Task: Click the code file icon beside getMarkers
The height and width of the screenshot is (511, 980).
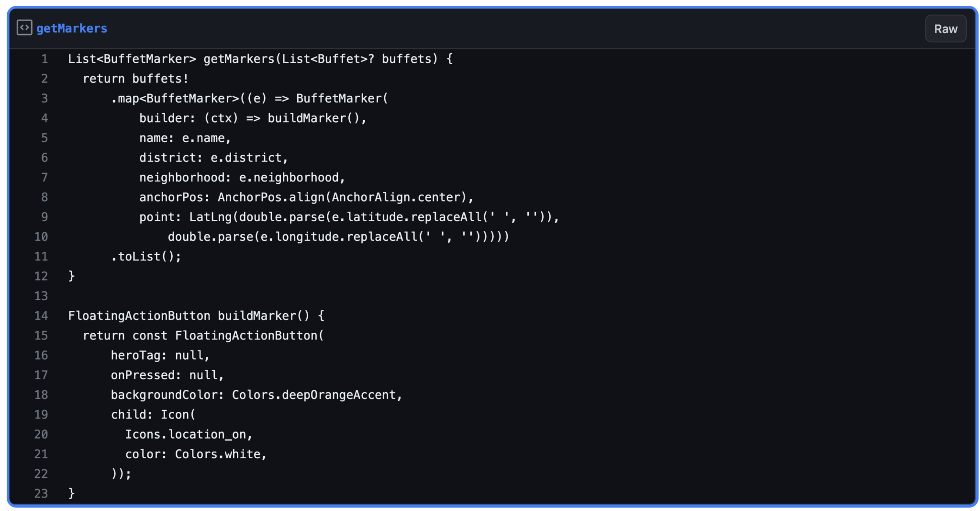Action: pos(24,28)
